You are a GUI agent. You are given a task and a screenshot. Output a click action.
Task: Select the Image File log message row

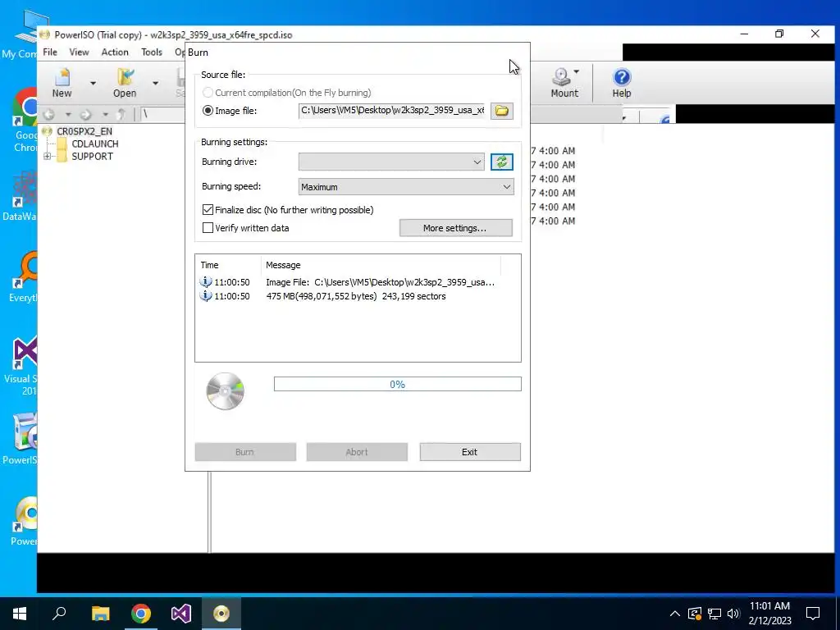click(x=347, y=282)
